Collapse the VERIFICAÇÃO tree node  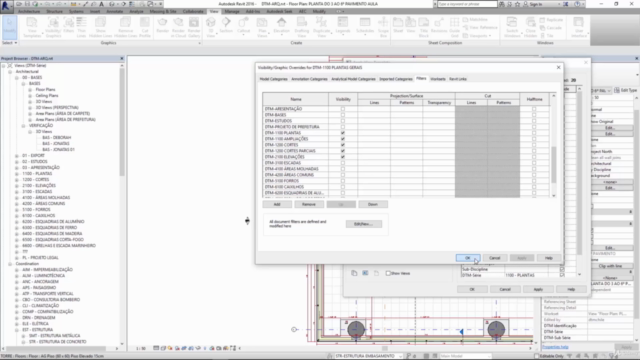tap(23, 126)
